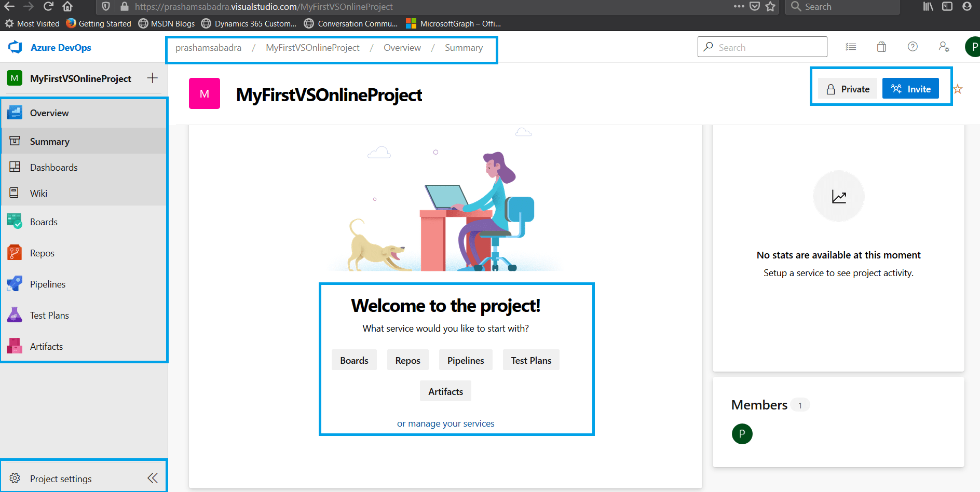Image resolution: width=980 pixels, height=492 pixels.
Task: Click the pink M project avatar tile
Action: tap(205, 93)
